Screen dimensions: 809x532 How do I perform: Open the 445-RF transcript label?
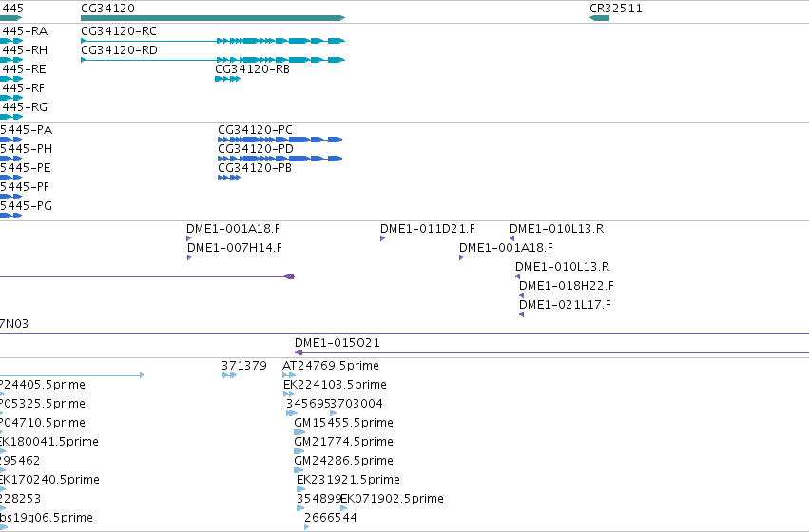point(23,88)
